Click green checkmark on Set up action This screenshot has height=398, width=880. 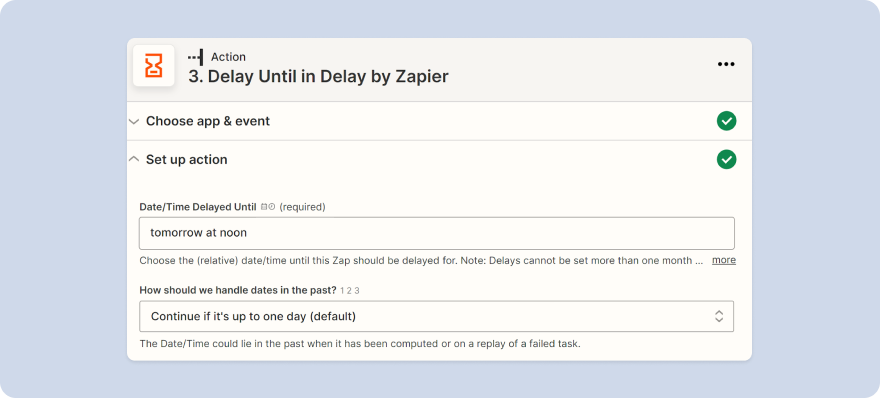(726, 160)
